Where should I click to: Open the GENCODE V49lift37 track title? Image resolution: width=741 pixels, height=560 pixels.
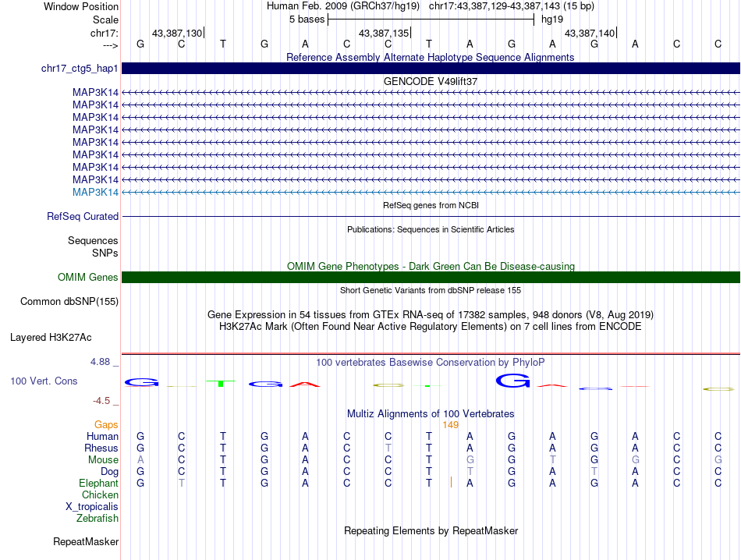430,81
